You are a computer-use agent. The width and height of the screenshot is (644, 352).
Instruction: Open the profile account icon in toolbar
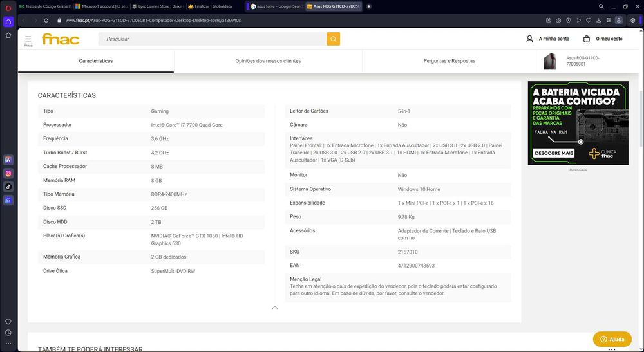pos(619,20)
